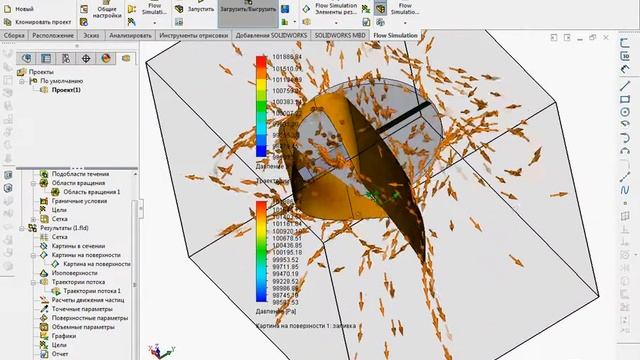Viewport: 640px width, 360px height.
Task: Collapse the Результаты (1.fld) node
Action: click(22, 228)
